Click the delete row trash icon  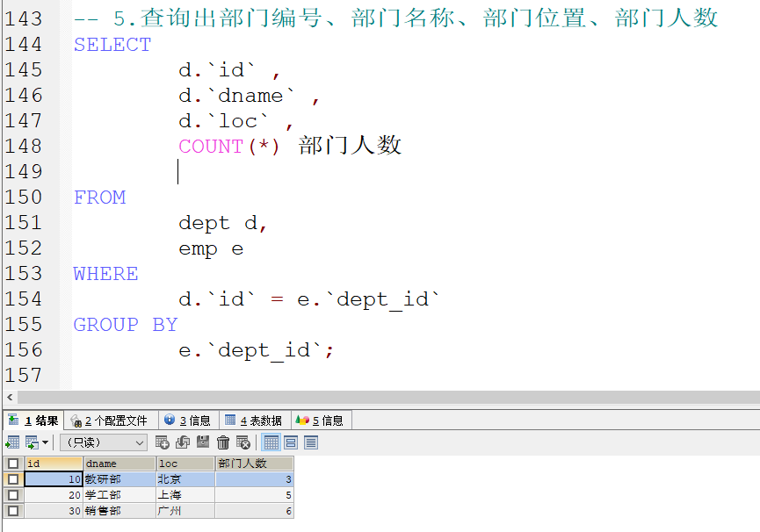[221, 442]
